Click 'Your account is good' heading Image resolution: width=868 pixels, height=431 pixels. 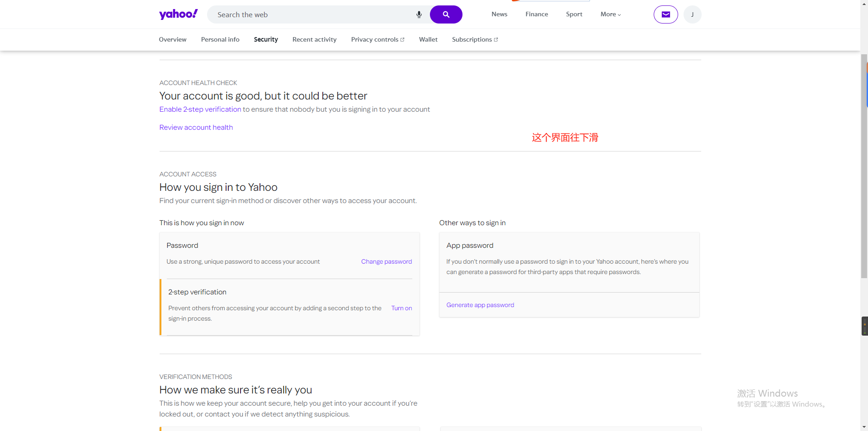pos(263,96)
